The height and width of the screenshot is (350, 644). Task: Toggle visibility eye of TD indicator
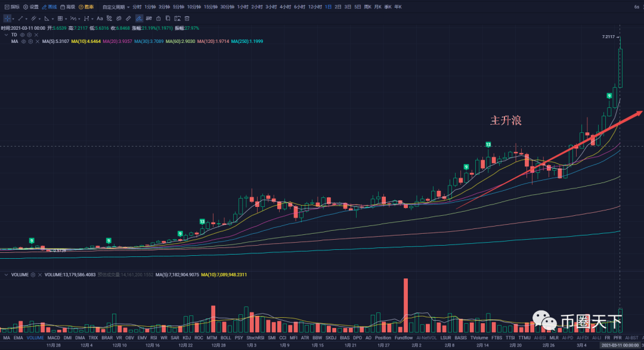(x=21, y=35)
